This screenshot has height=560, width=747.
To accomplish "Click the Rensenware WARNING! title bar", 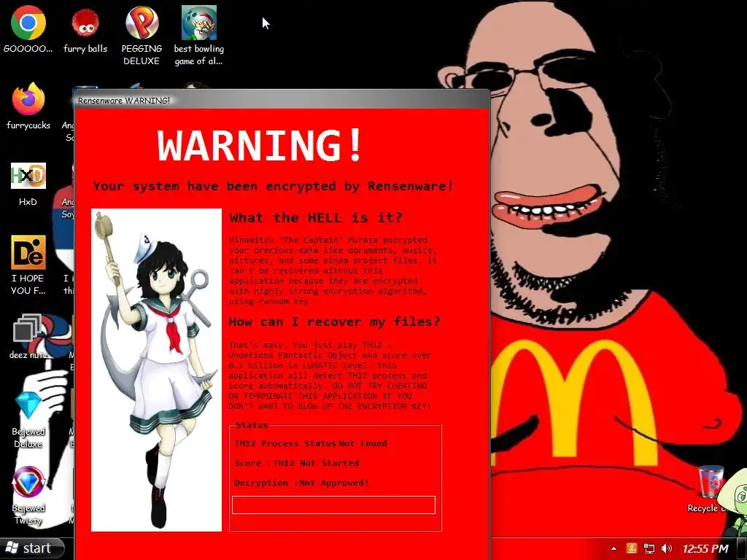I will 282,101.
